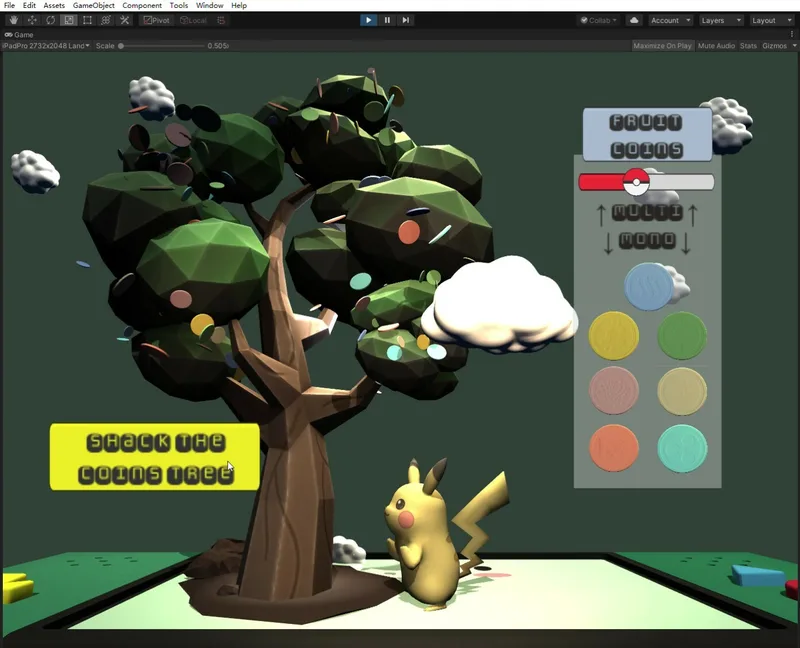This screenshot has height=648, width=800.
Task: Select the blue coin
Action: [x=649, y=287]
